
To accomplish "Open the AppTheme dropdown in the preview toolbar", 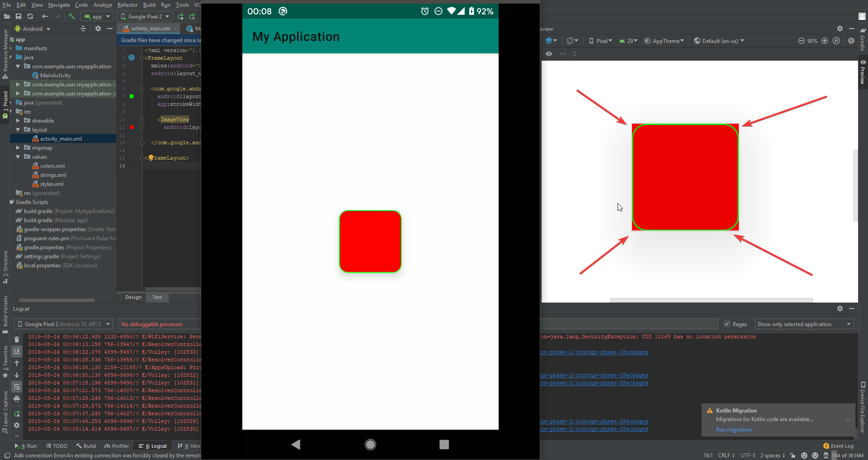I will point(664,41).
